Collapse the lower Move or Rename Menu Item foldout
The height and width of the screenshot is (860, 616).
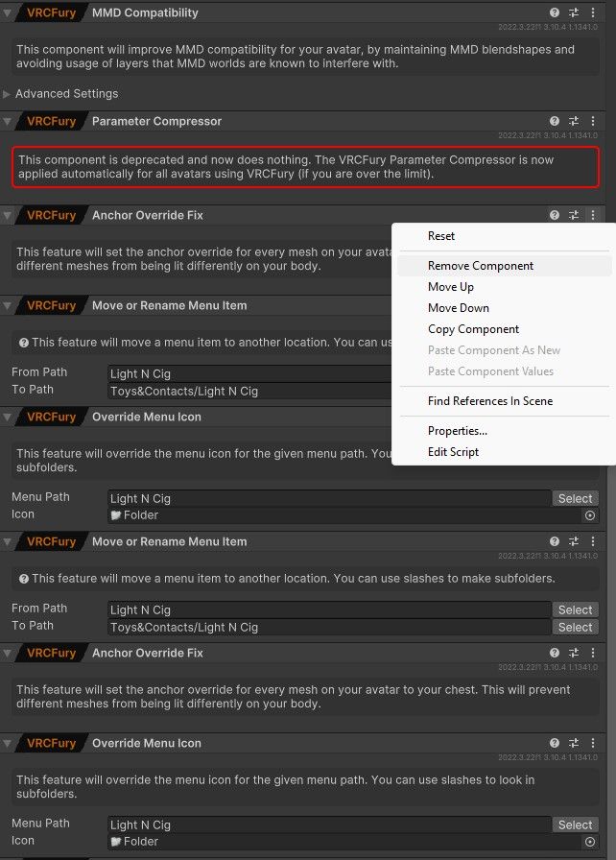point(7,541)
